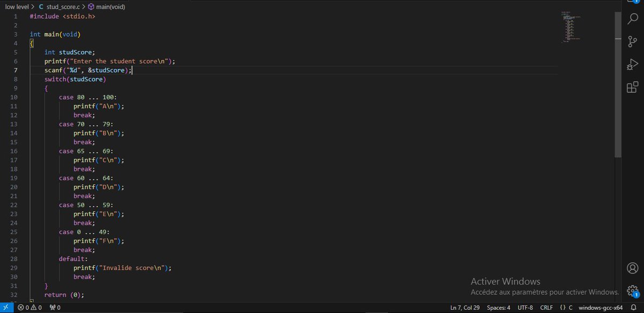Open the Extensions view

click(632, 87)
